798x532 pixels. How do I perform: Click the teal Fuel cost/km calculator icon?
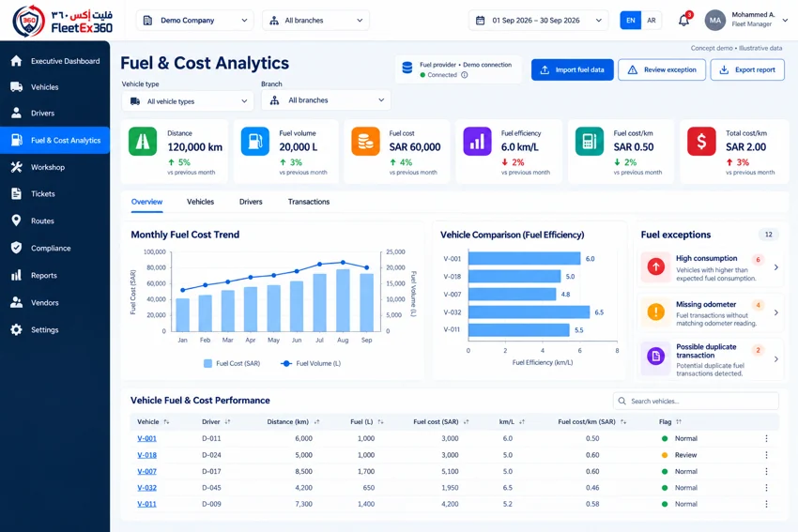(x=590, y=142)
